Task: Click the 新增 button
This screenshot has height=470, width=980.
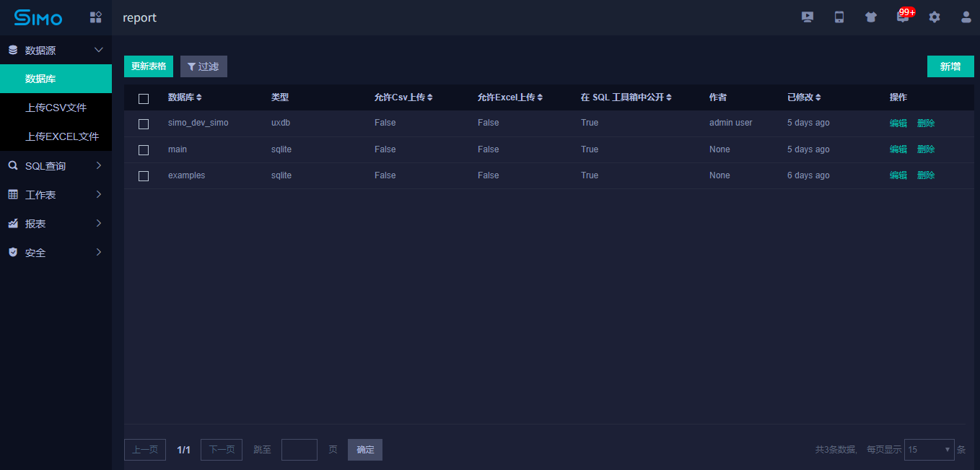Action: (950, 66)
